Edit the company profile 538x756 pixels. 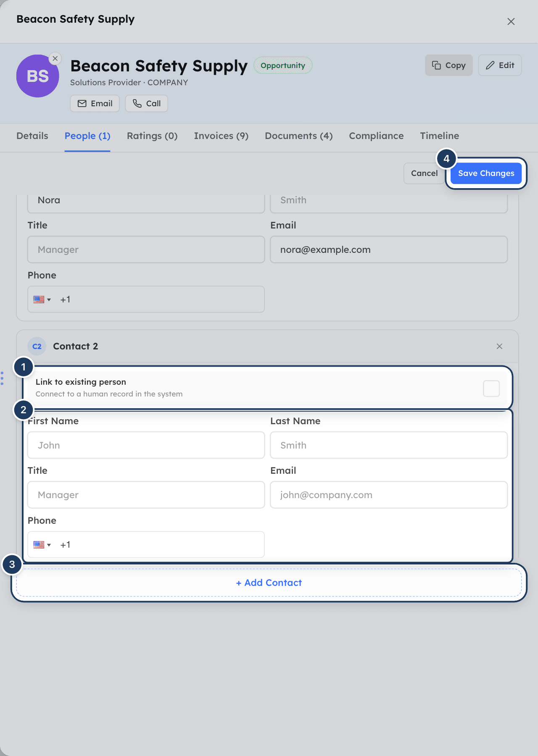coord(500,65)
